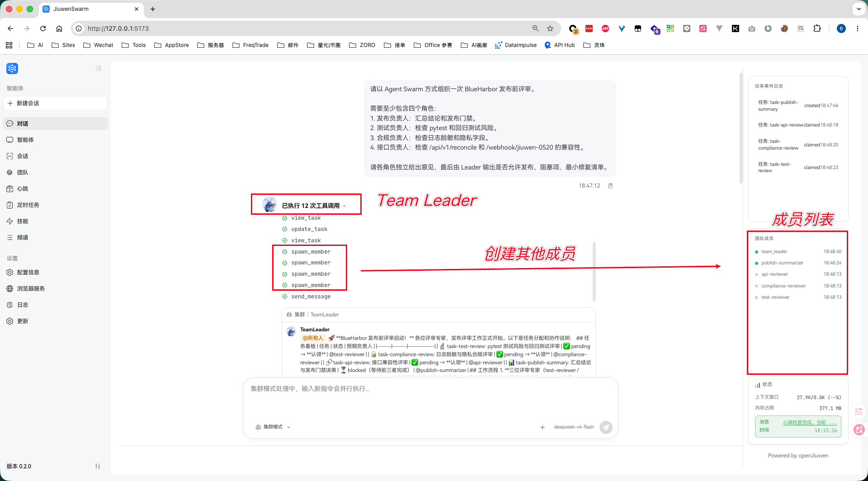This screenshot has height=481, width=868.
Task: Click the 集群 group icon in message header
Action: tap(289, 315)
